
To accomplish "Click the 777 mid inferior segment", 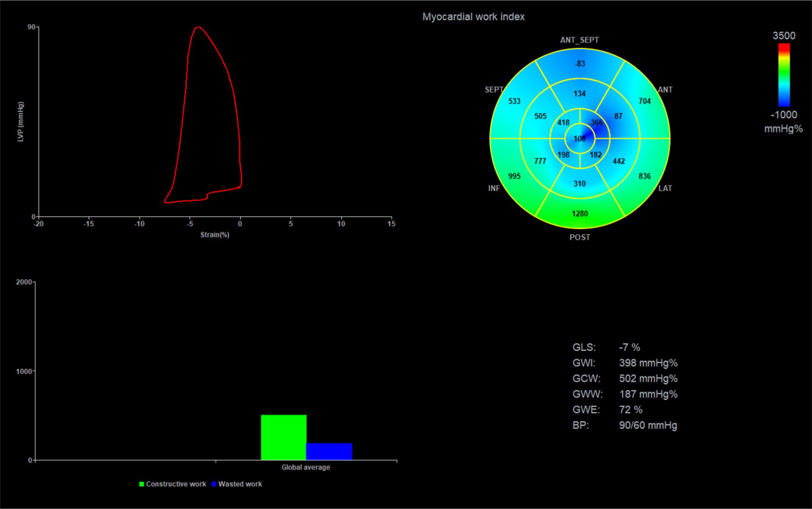I will pyautogui.click(x=540, y=161).
